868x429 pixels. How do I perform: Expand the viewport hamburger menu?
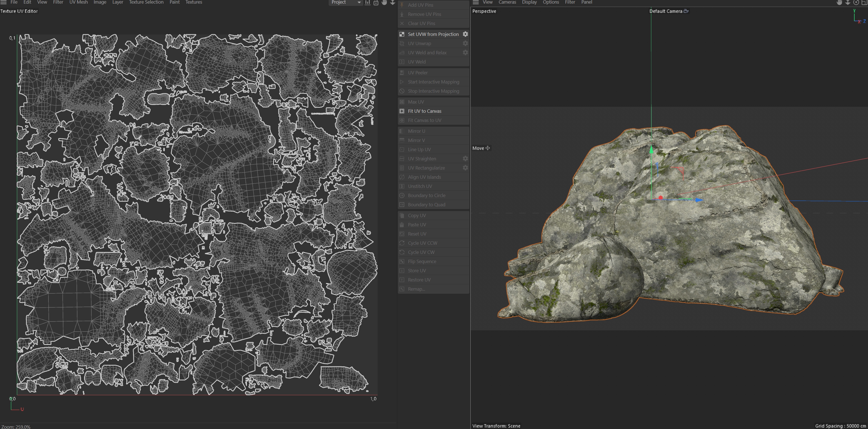pos(475,2)
